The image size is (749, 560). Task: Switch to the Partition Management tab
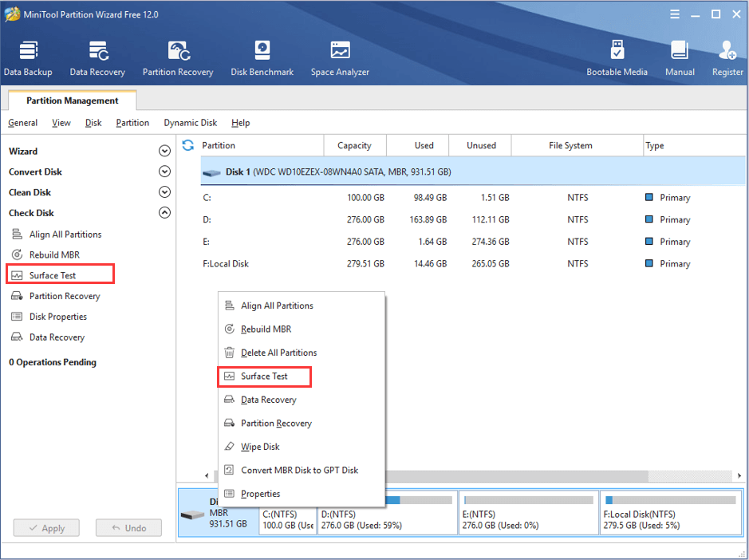point(72,101)
